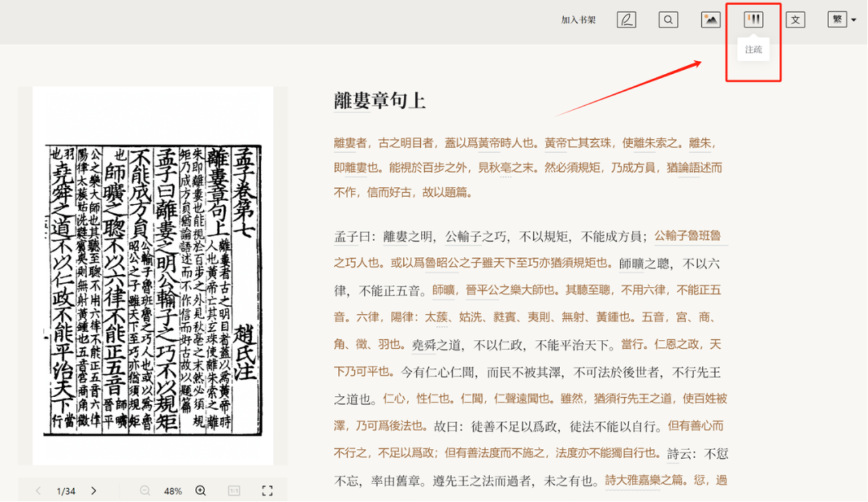Go to next scanned page
Image resolution: width=868 pixels, height=502 pixels.
point(94,491)
